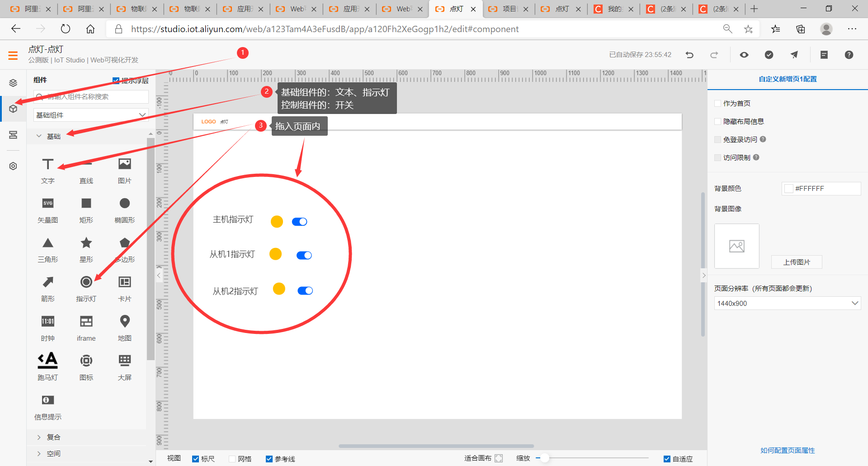Open a new browser tab
868x466 pixels.
pyautogui.click(x=754, y=9)
